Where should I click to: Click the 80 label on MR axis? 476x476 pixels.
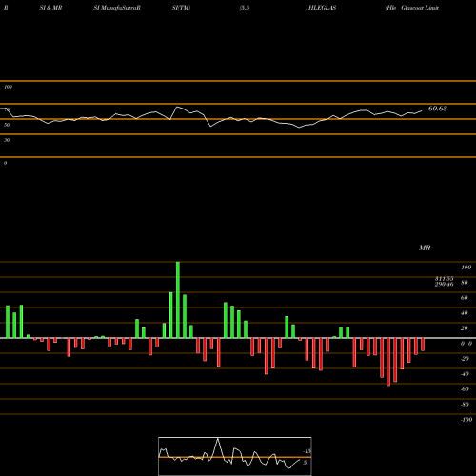[465, 283]
